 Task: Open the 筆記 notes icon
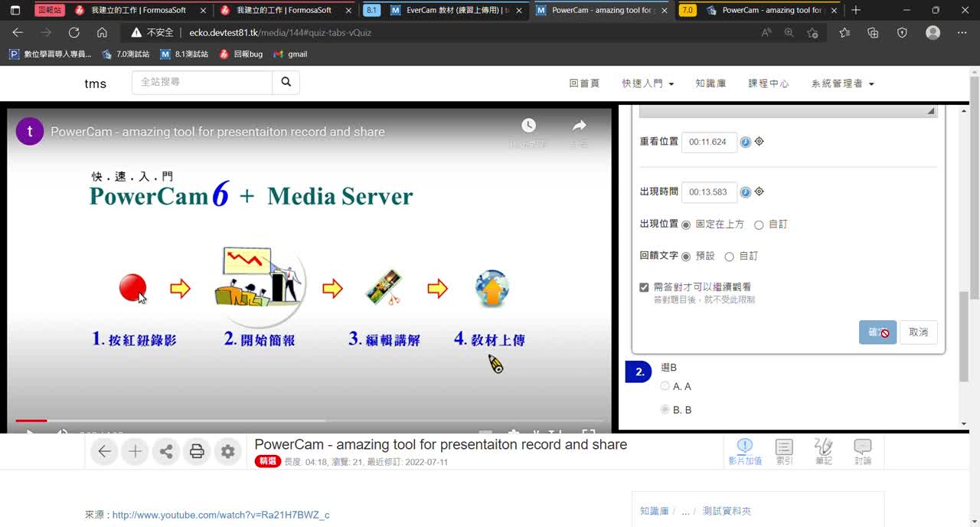tap(824, 452)
